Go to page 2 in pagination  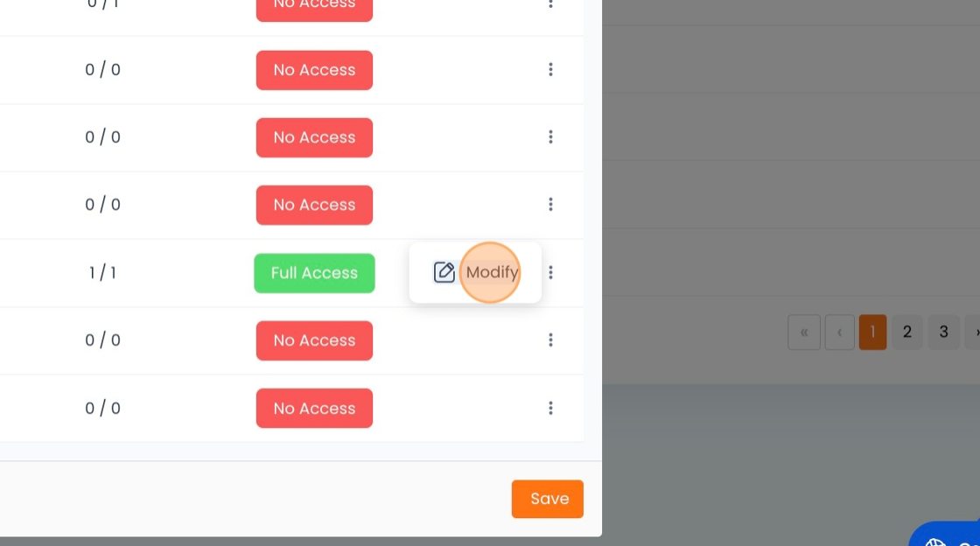tap(906, 332)
